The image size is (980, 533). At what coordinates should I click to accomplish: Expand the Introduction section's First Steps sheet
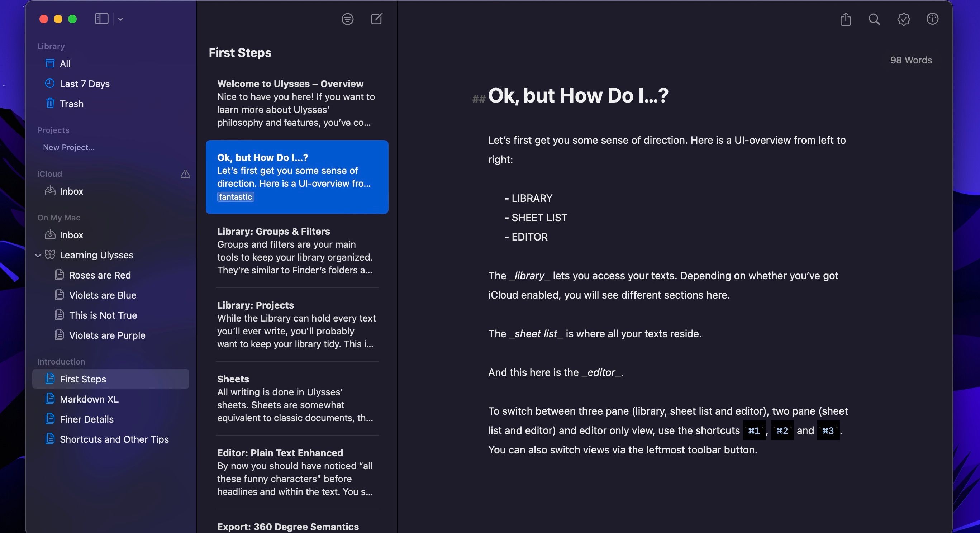(82, 379)
